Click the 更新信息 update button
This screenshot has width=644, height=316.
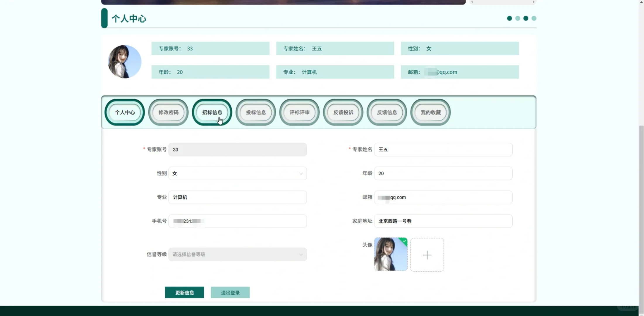(x=184, y=292)
